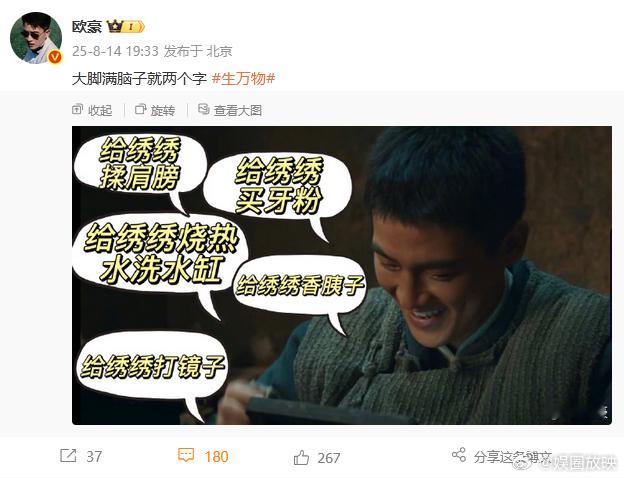This screenshot has height=478, width=624.
Task: Click the 收起 collapse text
Action: (100, 110)
